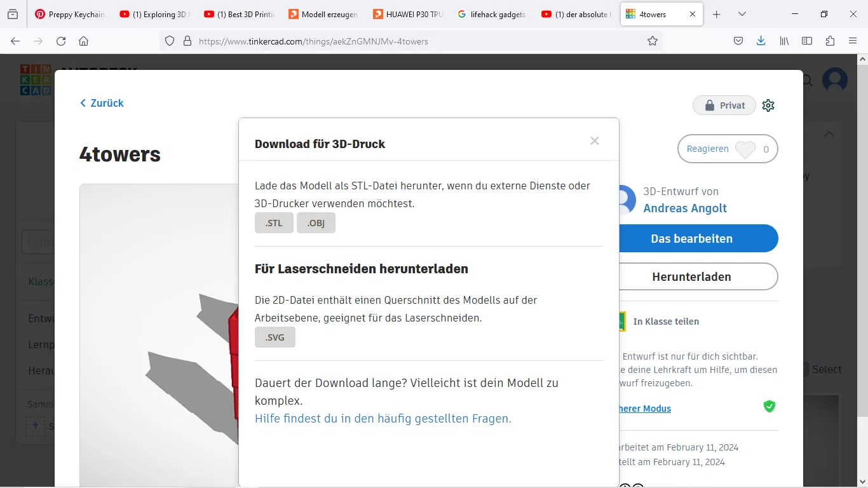Viewport: 868px width, 488px height.
Task: Close the Download für 3D-Druck dialog
Action: pos(595,141)
